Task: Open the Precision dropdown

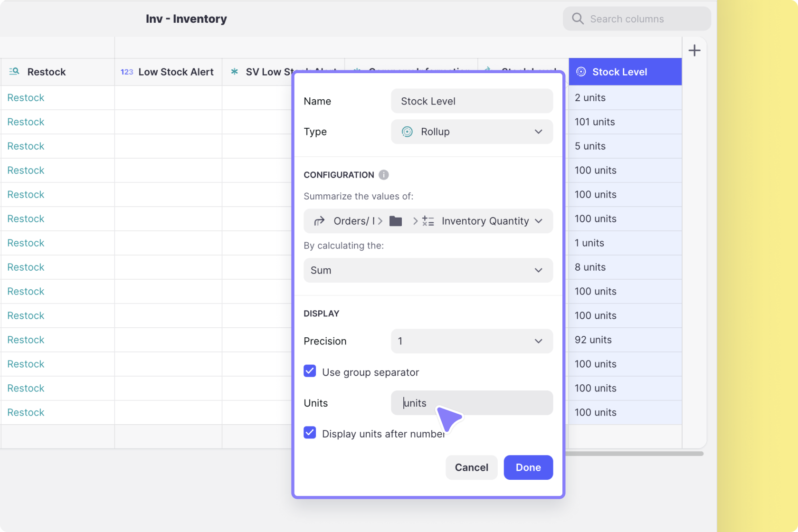Action: point(472,341)
